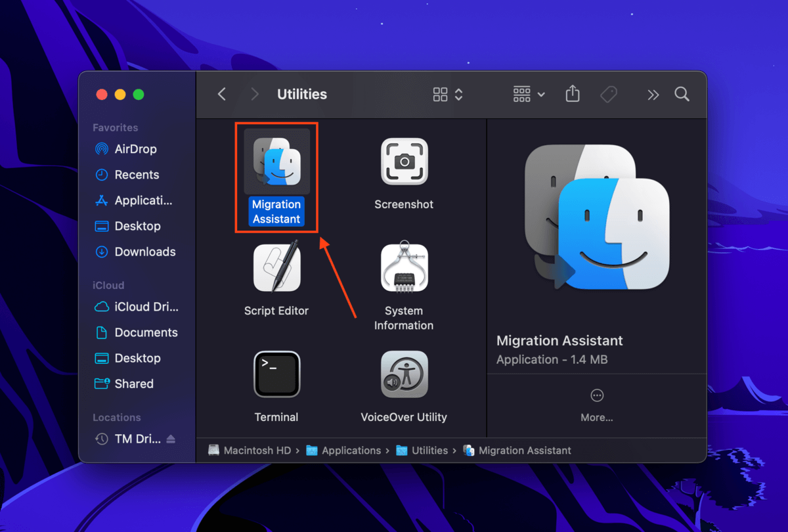This screenshot has width=788, height=532.
Task: Click the Edit Tags toolbar icon
Action: click(609, 94)
